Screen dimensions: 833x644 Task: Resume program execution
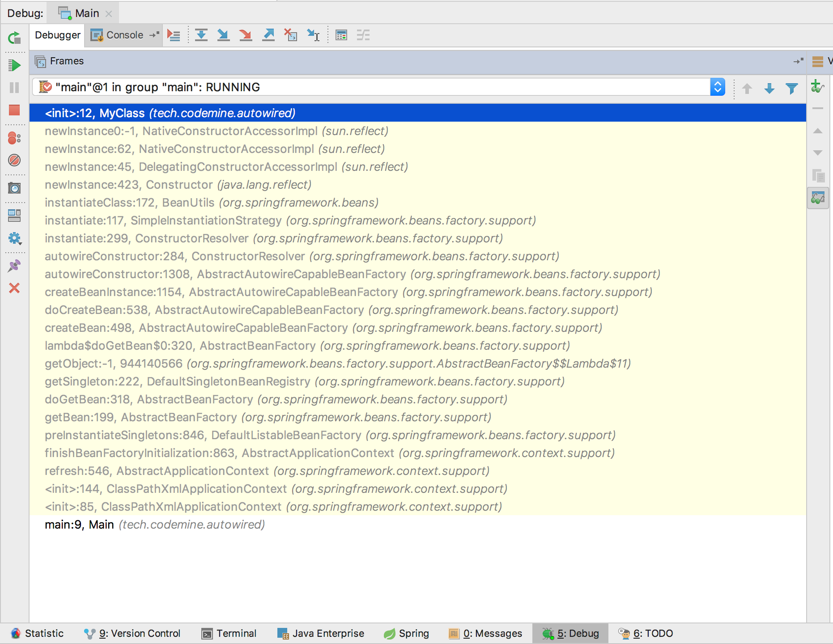pyautogui.click(x=14, y=65)
